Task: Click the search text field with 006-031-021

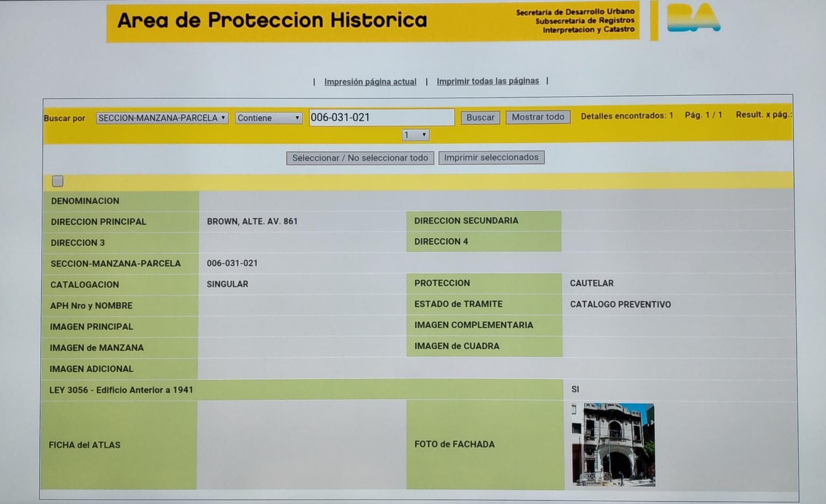Action: click(381, 118)
